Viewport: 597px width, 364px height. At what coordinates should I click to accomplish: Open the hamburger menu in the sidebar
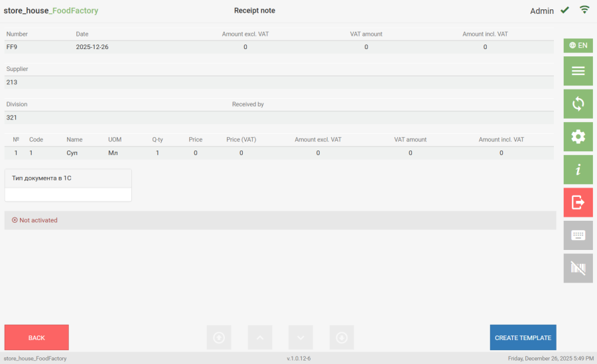pyautogui.click(x=578, y=71)
